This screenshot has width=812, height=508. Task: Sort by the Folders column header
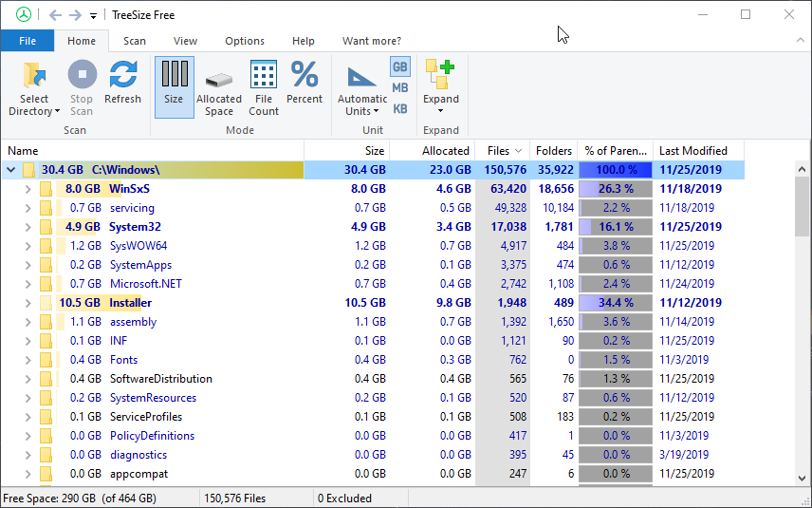pos(554,151)
